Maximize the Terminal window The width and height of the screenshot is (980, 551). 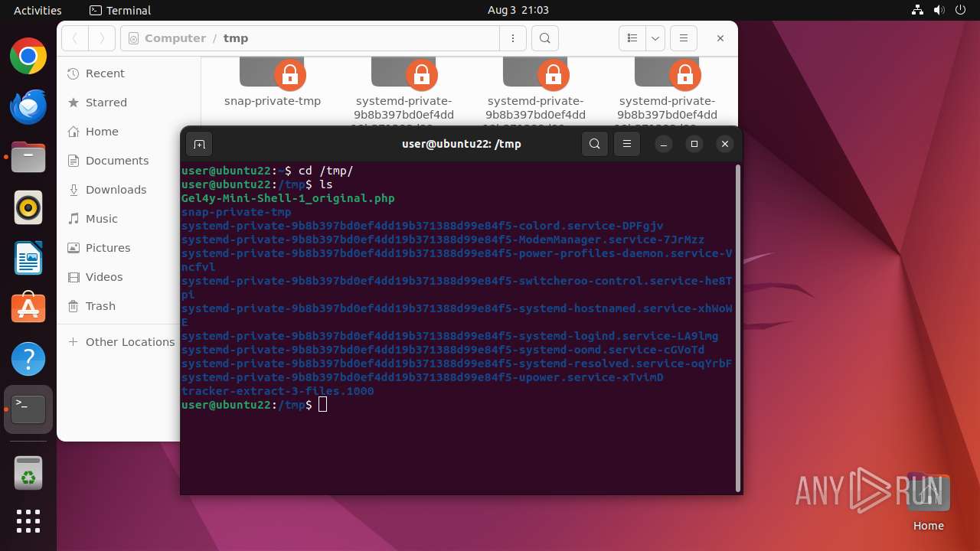click(x=694, y=144)
